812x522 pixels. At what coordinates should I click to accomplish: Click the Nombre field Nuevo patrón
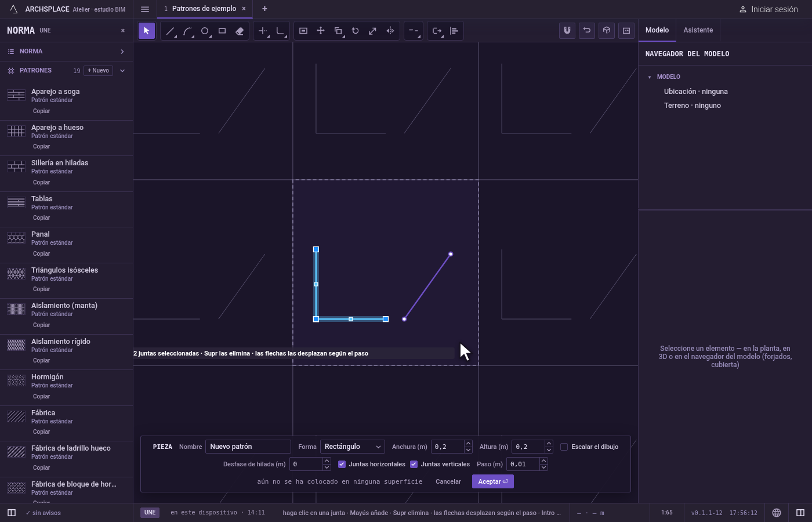(248, 447)
